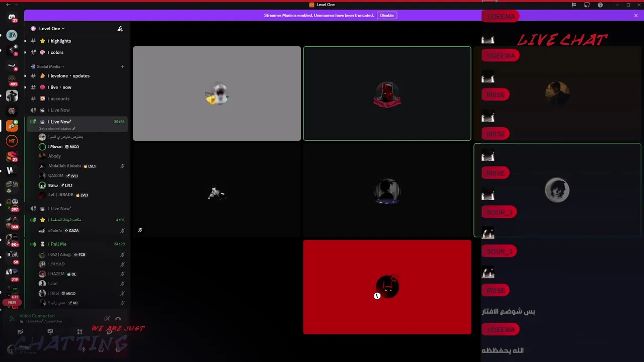Focus green-outlined red mask avatar tile
644x362 pixels.
[387, 94]
